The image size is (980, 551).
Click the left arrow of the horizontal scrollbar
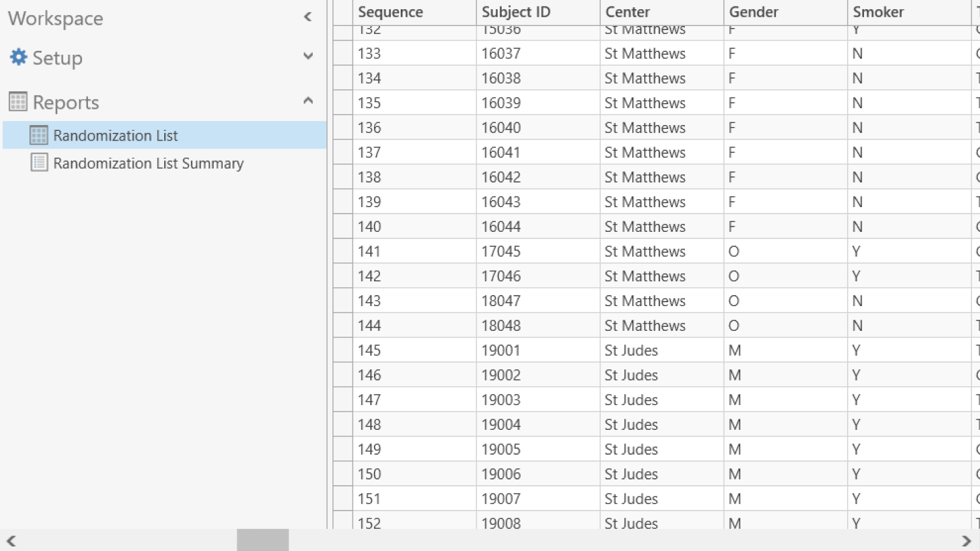coord(9,540)
